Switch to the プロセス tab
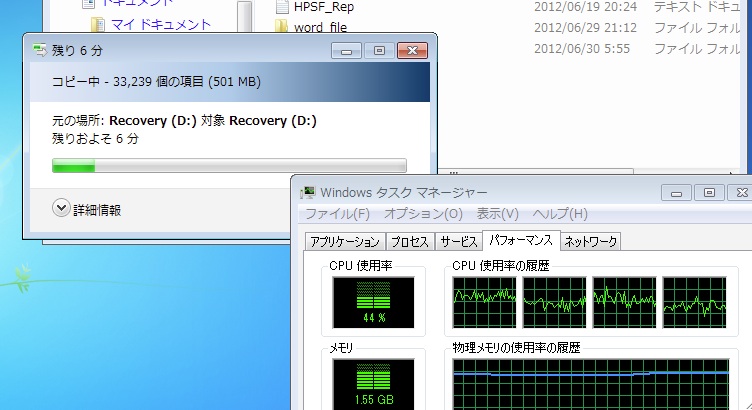The image size is (752, 410). 410,241
